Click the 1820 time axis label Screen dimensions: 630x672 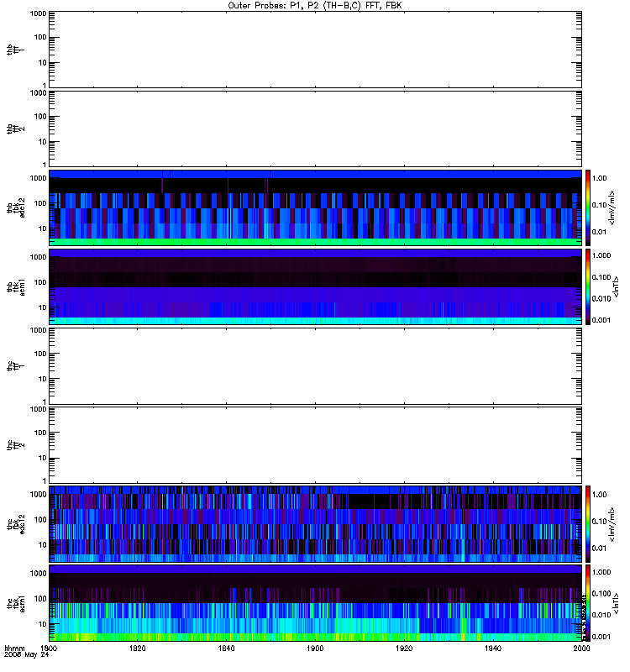click(137, 648)
